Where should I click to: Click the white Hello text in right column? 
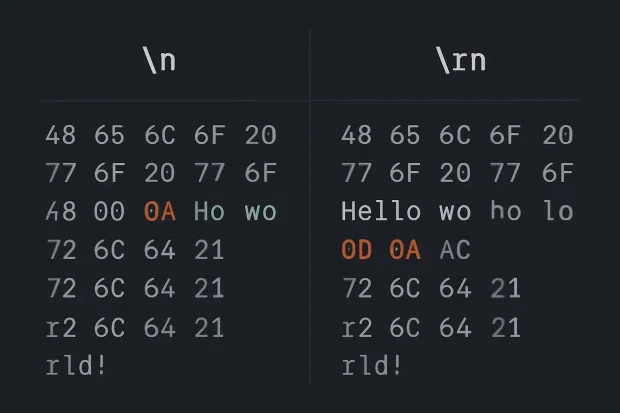pos(381,211)
